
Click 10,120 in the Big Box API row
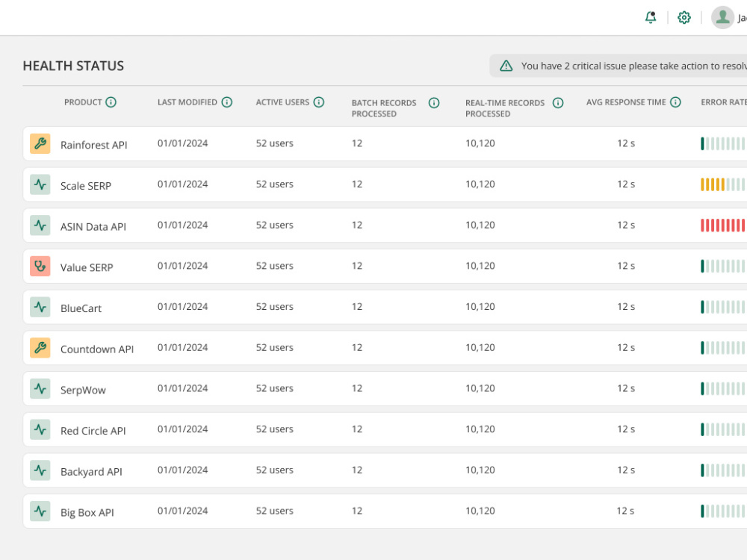tap(480, 511)
